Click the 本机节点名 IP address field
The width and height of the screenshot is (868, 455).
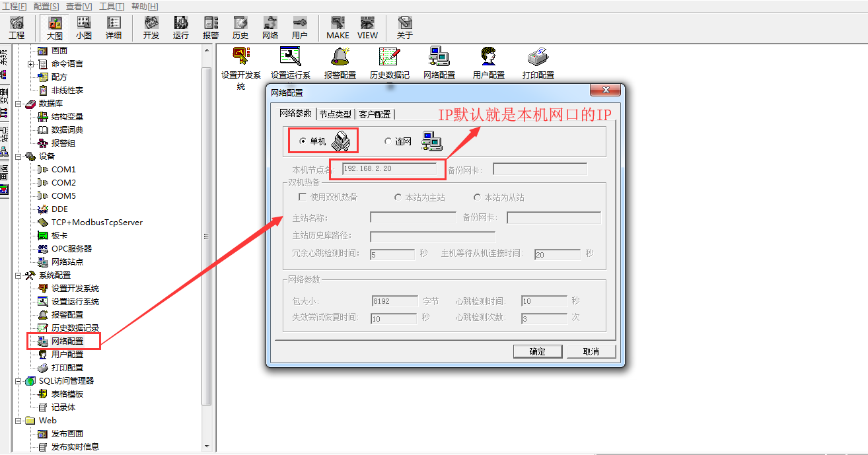point(389,169)
